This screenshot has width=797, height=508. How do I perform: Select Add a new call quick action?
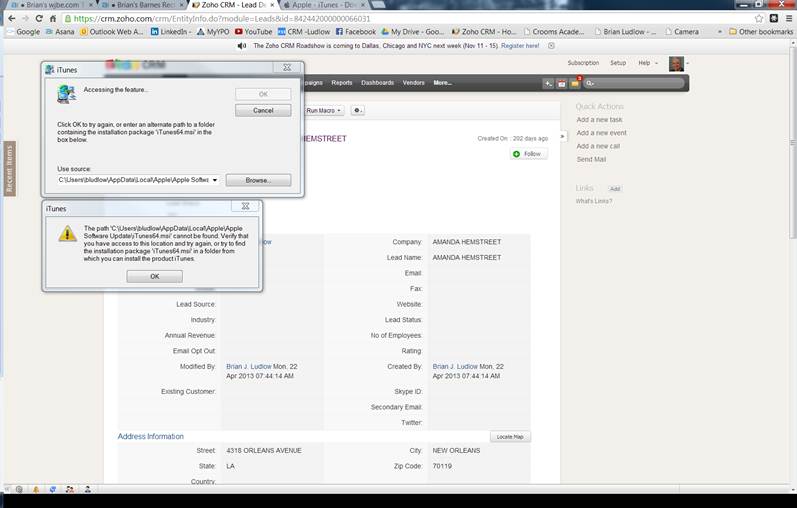pos(598,146)
